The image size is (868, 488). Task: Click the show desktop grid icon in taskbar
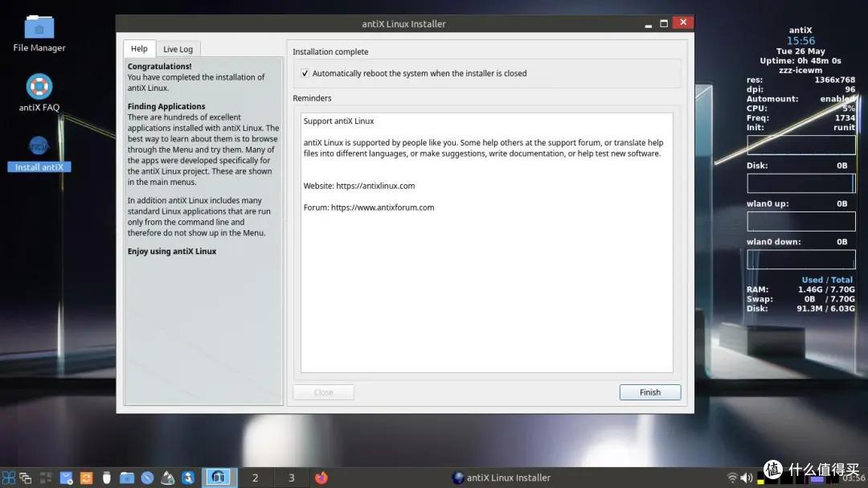[x=46, y=478]
